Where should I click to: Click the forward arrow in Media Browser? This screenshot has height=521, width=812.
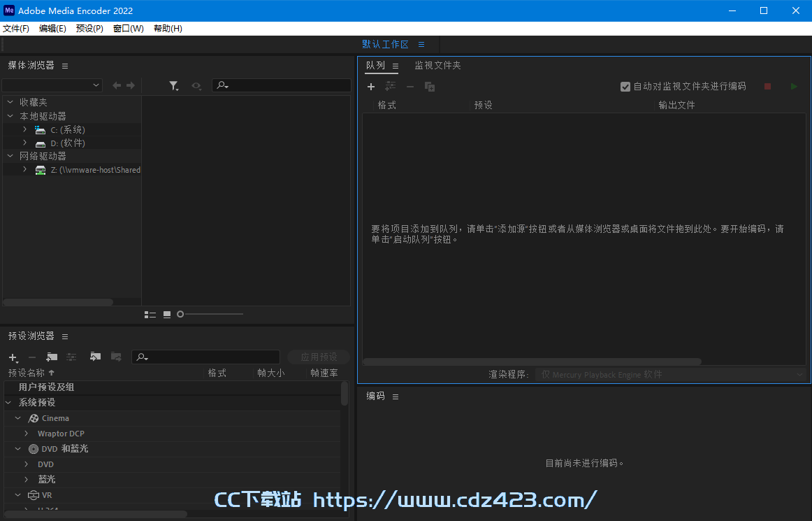pyautogui.click(x=131, y=85)
